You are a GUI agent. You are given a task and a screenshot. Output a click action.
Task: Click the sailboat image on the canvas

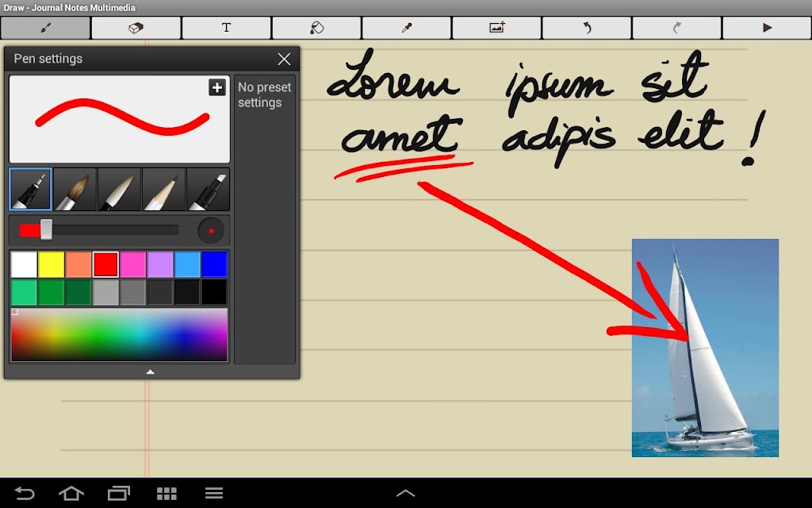click(705, 348)
